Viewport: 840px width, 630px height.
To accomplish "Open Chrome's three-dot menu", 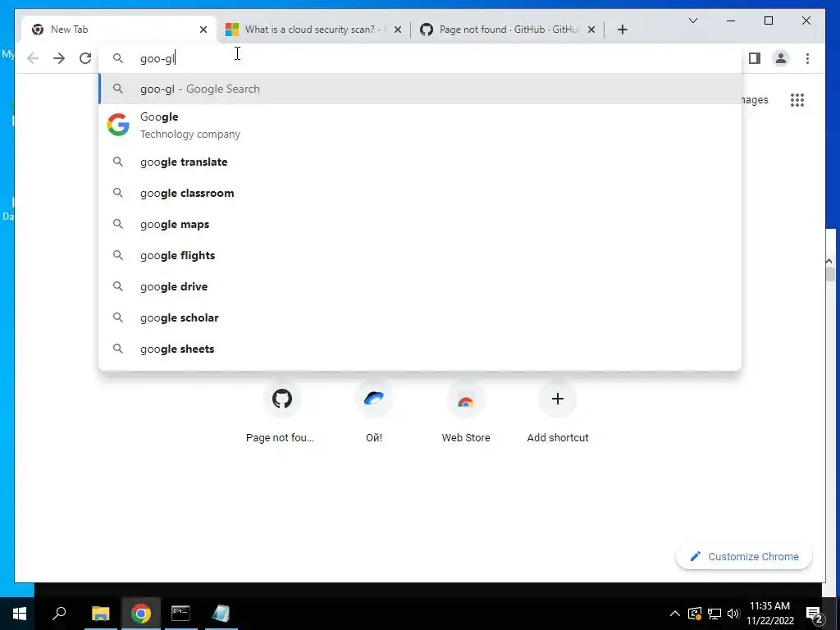I will tap(807, 58).
